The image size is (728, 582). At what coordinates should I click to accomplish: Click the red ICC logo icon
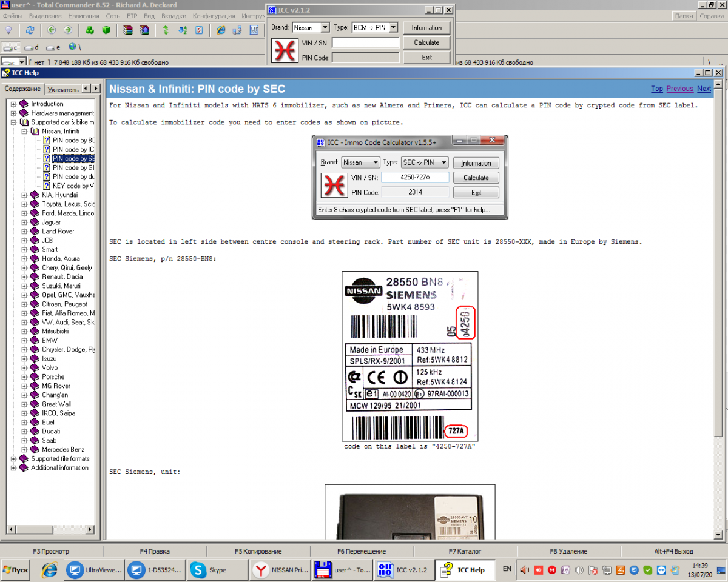284,50
